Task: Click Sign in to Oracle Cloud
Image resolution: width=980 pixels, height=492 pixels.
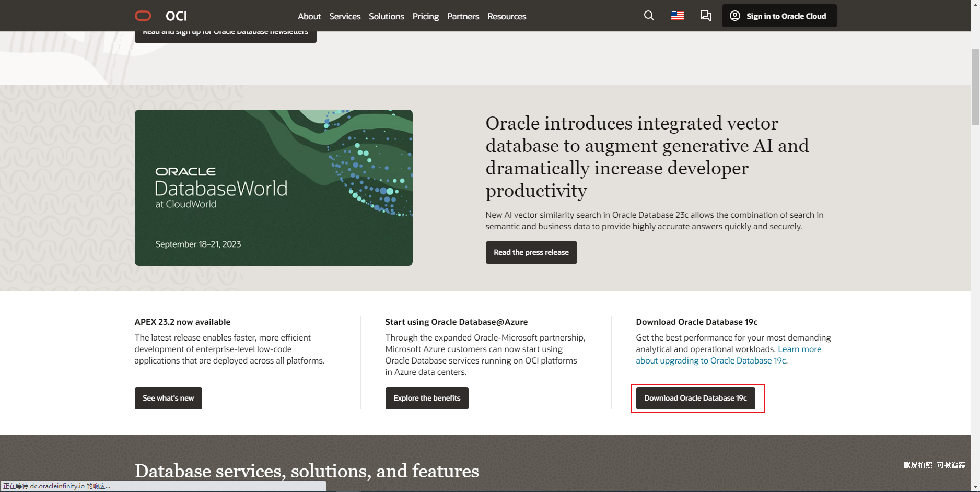Action: click(x=779, y=16)
